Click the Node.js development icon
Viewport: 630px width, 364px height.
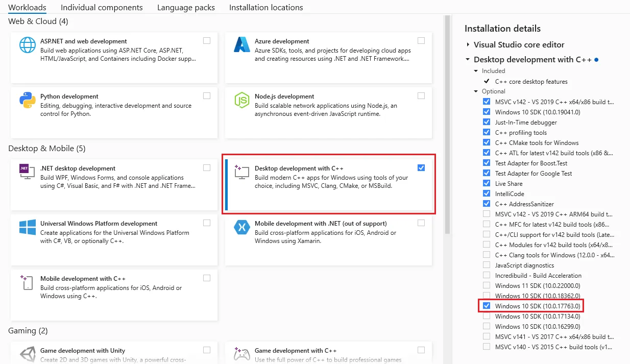[241, 101]
